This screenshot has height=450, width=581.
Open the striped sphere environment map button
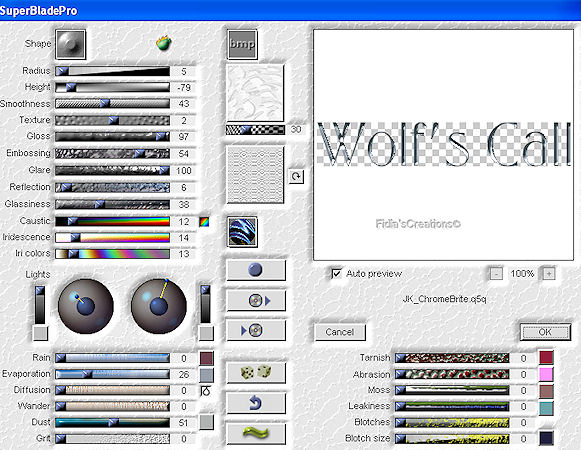[x=242, y=232]
